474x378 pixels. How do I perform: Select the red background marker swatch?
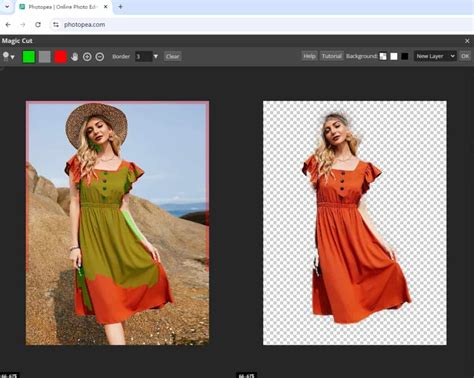pos(61,57)
